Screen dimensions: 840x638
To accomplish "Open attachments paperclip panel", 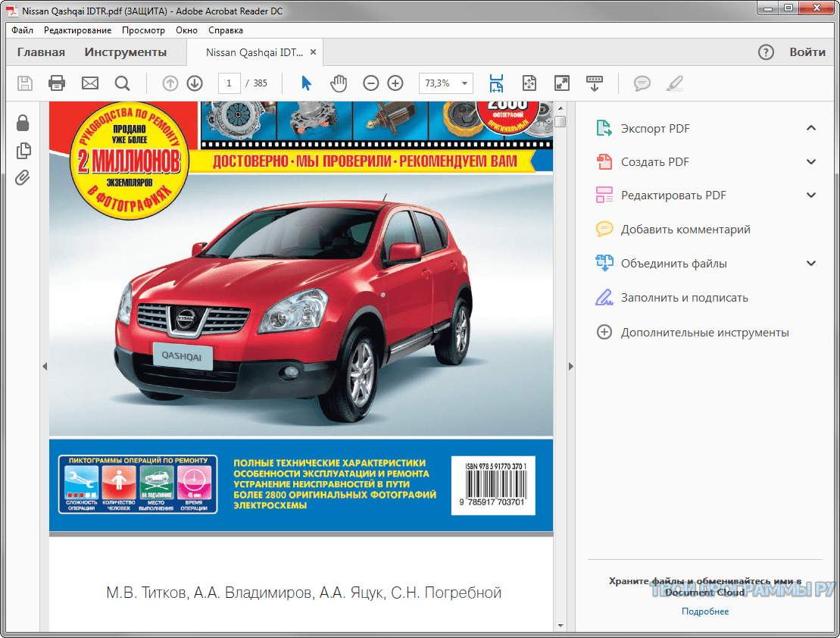I will click(23, 177).
